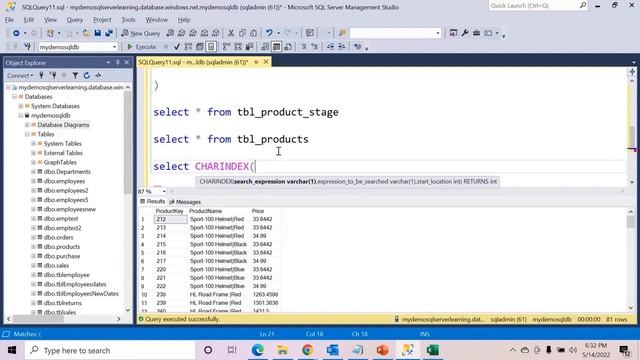This screenshot has width=640, height=360.
Task: Expand the System Databases node
Action: pos(21,106)
